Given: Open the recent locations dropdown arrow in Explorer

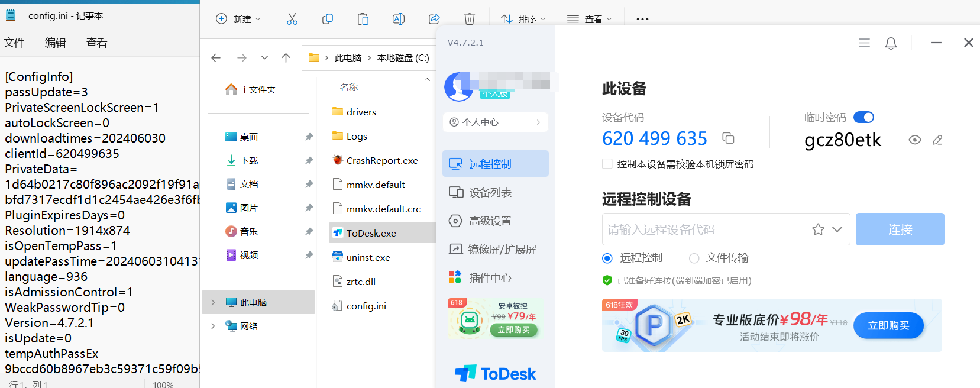Looking at the screenshot, I should (x=264, y=57).
